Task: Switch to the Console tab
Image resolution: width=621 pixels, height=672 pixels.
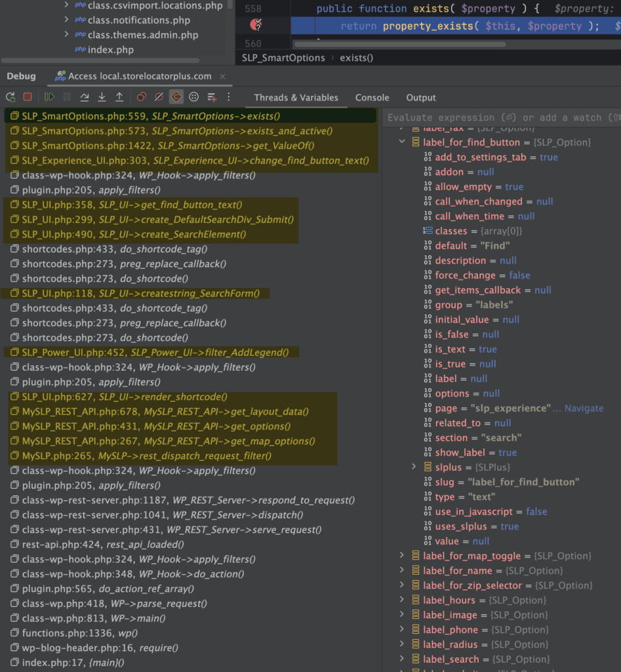Action: pyautogui.click(x=372, y=98)
